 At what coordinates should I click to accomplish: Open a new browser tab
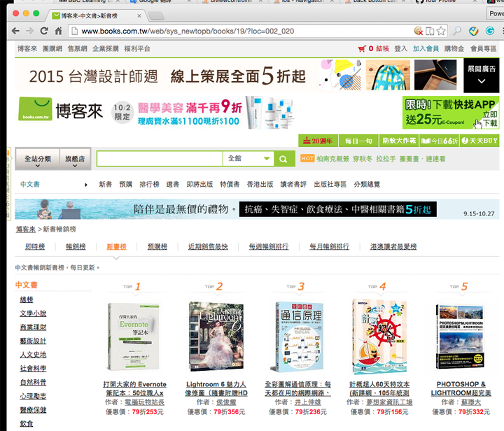coord(156,15)
